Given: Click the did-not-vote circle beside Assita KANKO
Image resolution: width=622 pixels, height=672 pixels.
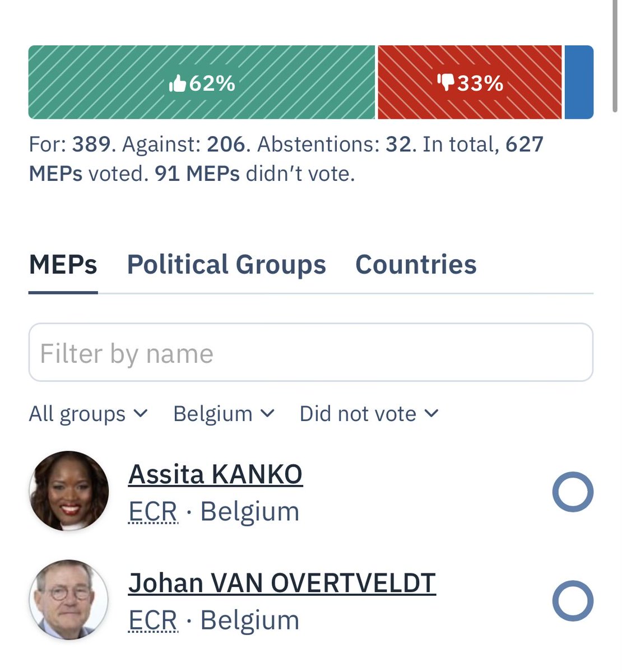Looking at the screenshot, I should click(x=573, y=492).
